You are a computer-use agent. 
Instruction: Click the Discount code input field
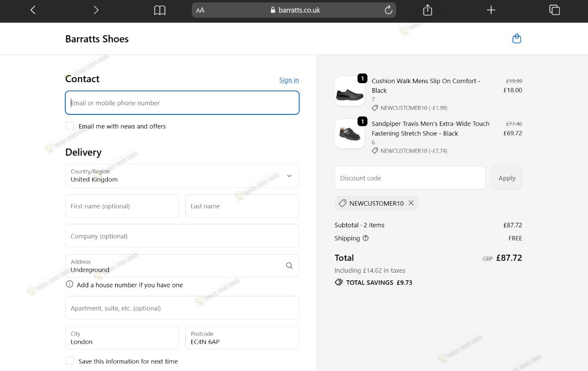point(410,178)
